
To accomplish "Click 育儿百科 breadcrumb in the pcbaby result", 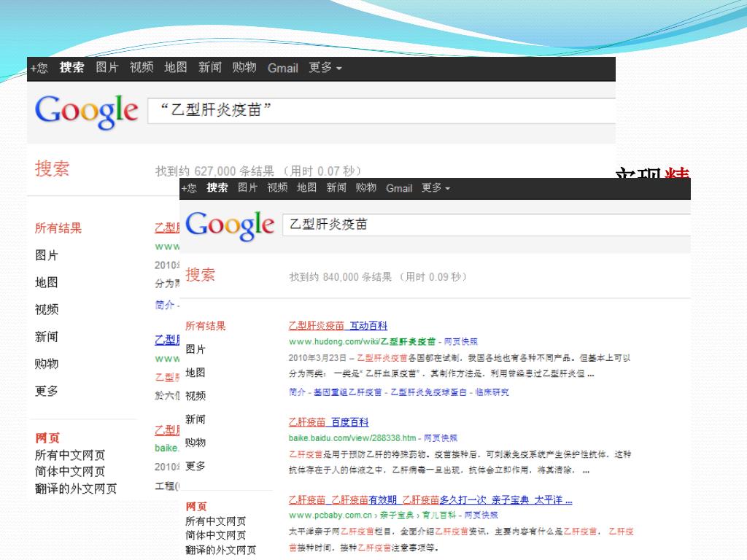I will pyautogui.click(x=438, y=516).
